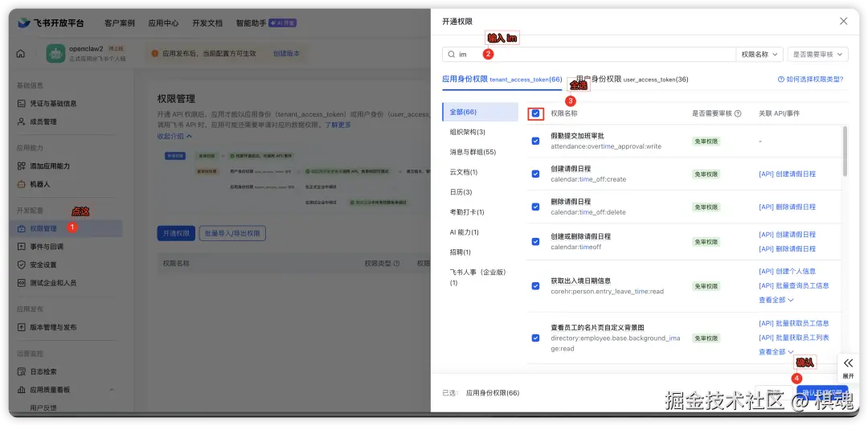The width and height of the screenshot is (868, 426).
Task: Click the permissions list vertical scrollbar
Action: click(x=845, y=150)
